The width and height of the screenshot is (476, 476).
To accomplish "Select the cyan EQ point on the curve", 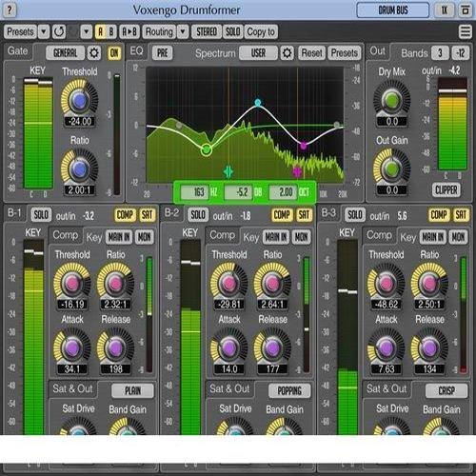I will pos(258,103).
